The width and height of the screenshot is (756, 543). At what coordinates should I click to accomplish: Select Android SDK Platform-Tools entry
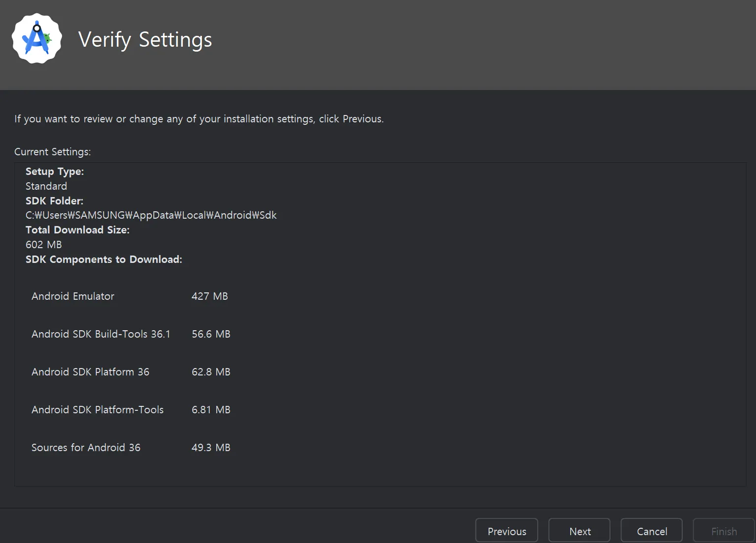97,410
